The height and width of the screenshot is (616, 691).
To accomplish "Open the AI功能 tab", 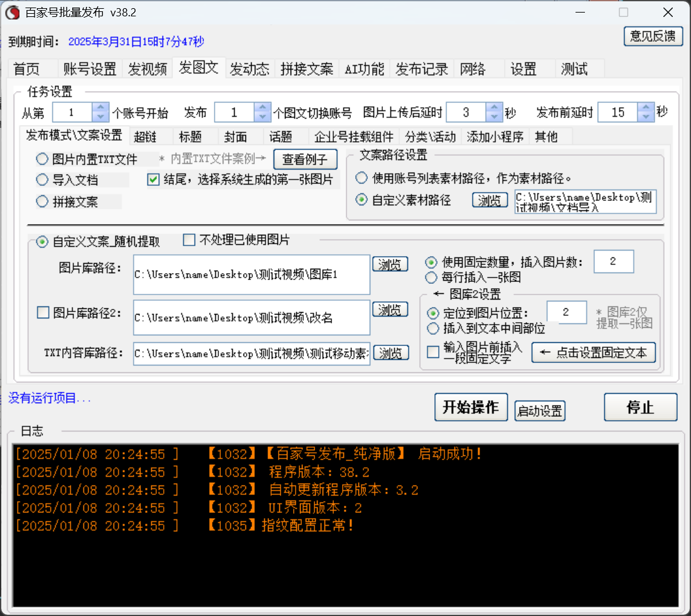I will tap(364, 69).
